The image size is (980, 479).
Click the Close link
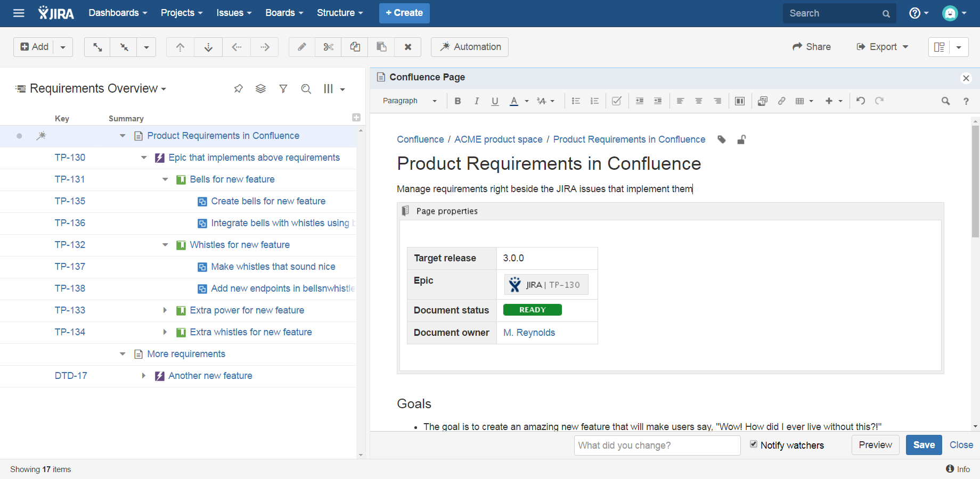pos(961,445)
